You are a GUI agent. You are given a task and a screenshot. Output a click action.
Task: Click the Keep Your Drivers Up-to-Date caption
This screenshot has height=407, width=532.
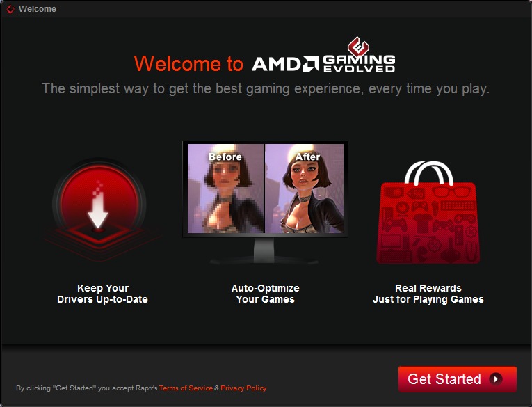pos(102,294)
